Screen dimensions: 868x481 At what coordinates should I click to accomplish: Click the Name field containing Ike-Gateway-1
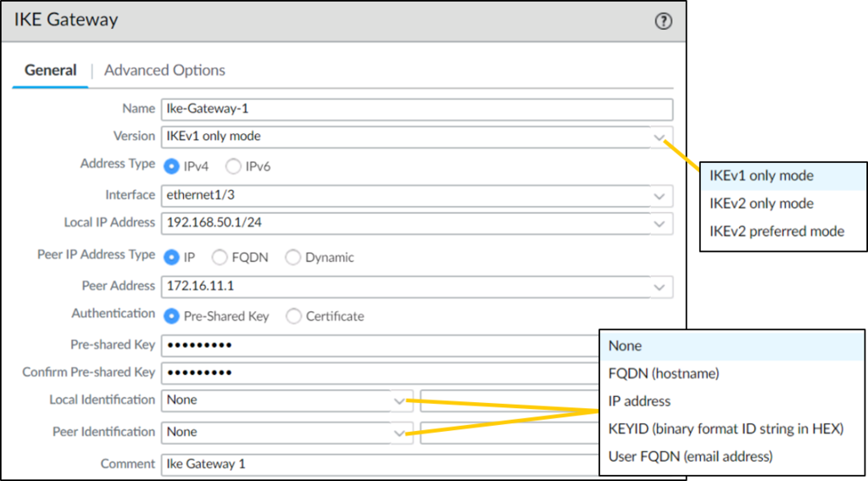(417, 109)
